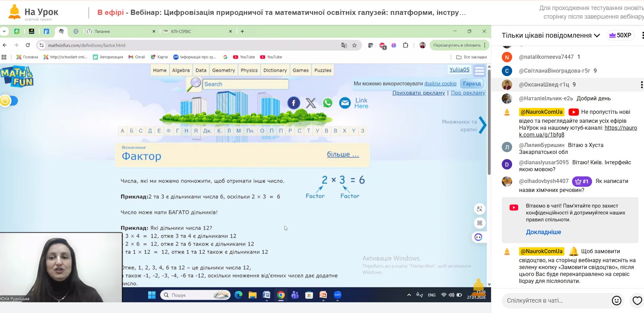Click the Math is Fun logo
644x313 pixels.
[x=17, y=76]
